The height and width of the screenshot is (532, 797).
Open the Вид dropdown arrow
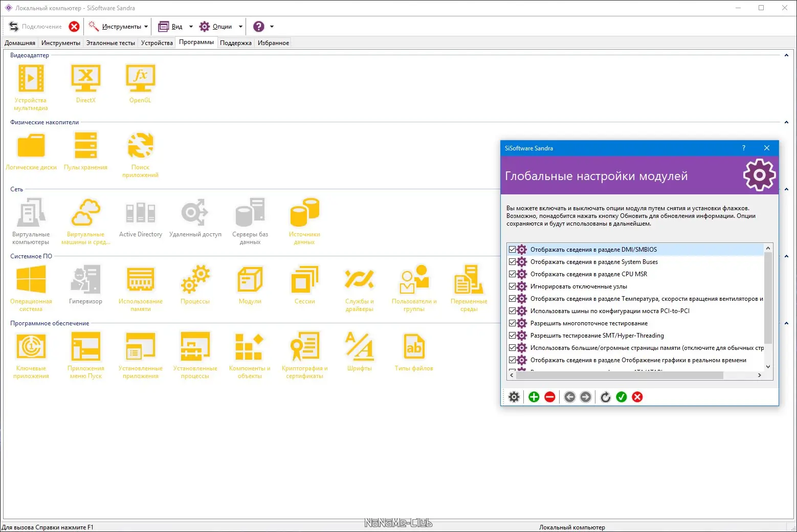click(190, 26)
